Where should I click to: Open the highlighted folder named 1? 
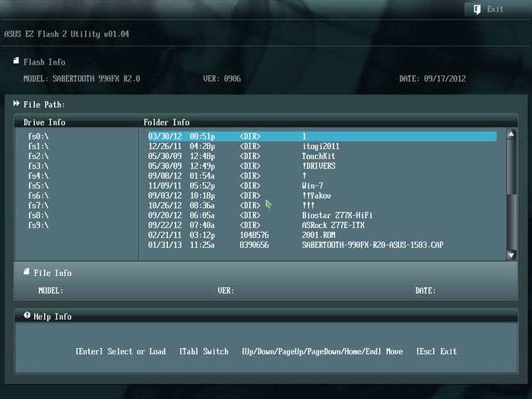point(322,136)
